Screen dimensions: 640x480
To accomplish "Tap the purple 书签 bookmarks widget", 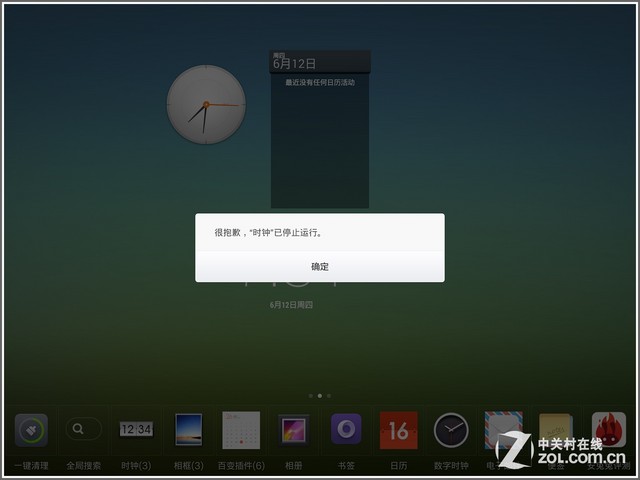I will click(346, 430).
